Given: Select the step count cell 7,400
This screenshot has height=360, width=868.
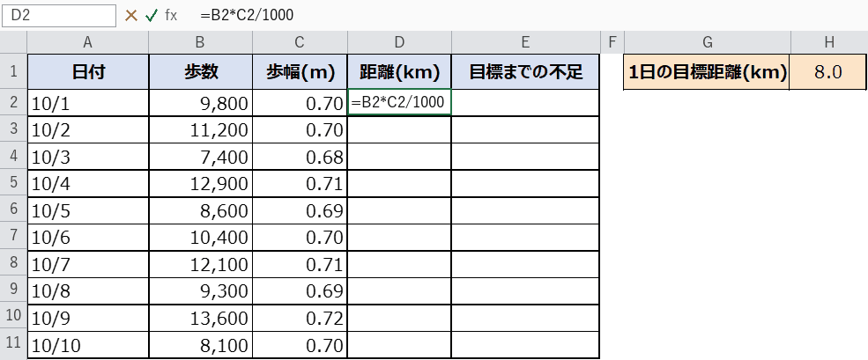Looking at the screenshot, I should [201, 157].
